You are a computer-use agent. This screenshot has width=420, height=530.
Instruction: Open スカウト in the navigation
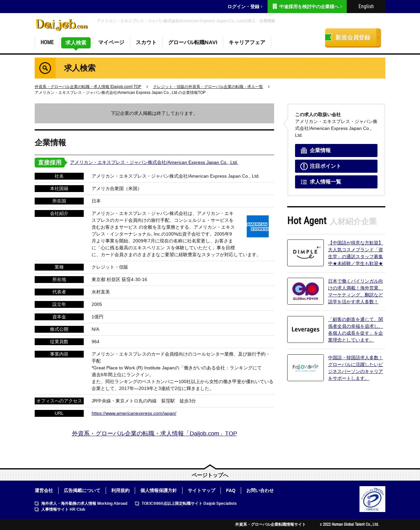(146, 43)
